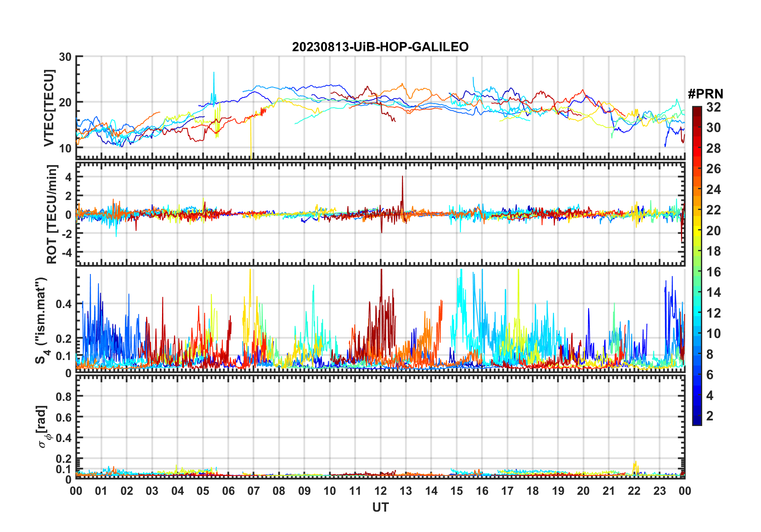Click the 0.2 tick on sigma-phi axis
The width and height of the screenshot is (761, 532).
64,459
